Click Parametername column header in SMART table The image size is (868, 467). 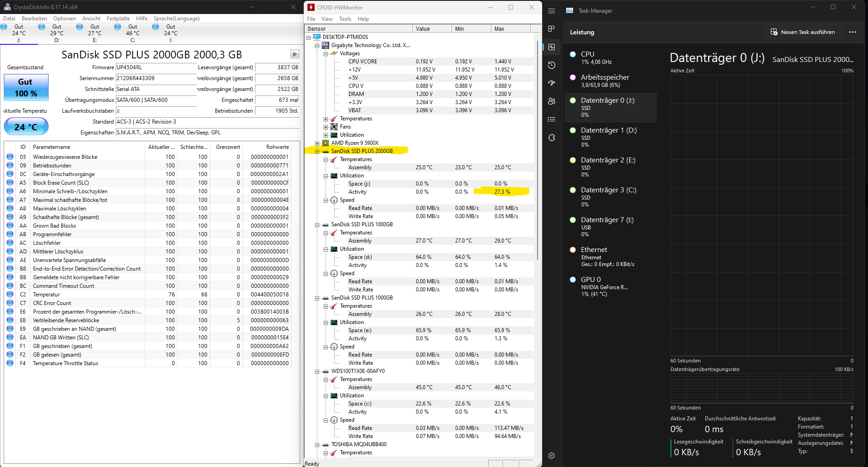[x=87, y=147]
